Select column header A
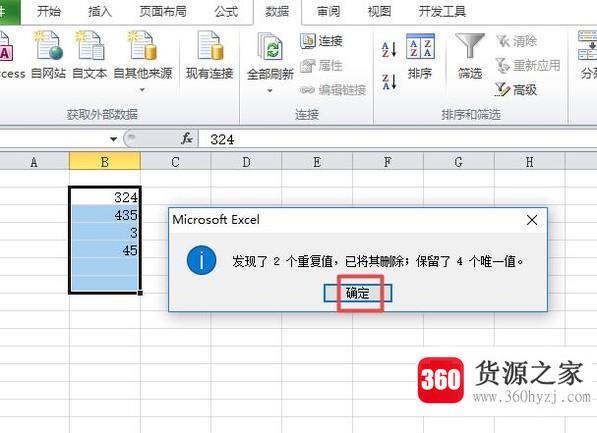 coord(34,162)
